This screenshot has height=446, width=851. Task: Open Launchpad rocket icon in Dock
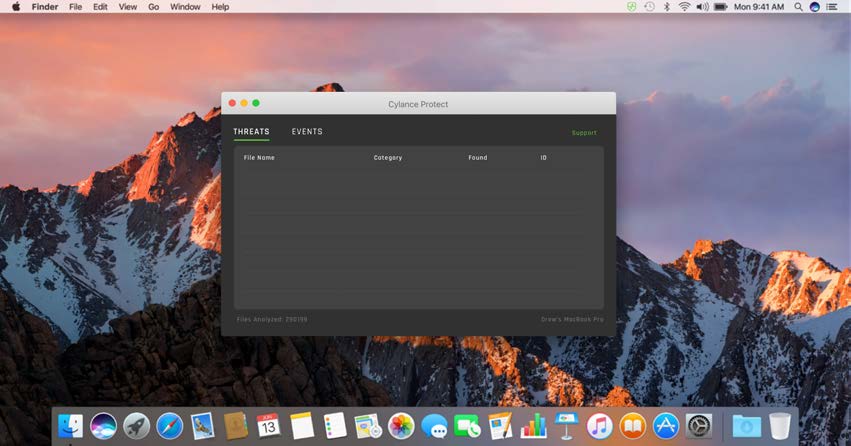point(136,425)
